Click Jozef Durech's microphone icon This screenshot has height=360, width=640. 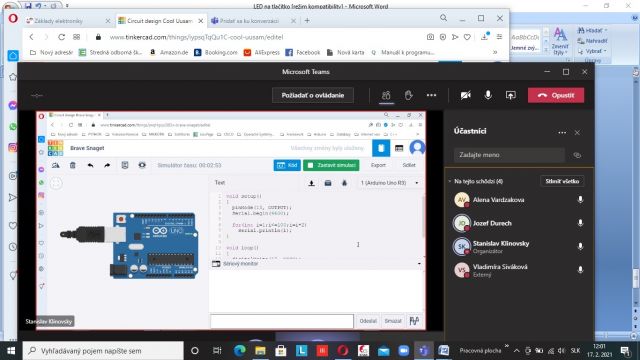(580, 223)
